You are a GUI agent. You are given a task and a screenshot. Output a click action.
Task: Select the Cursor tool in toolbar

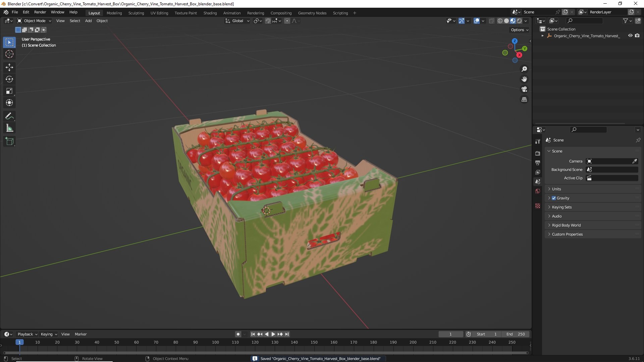9,54
